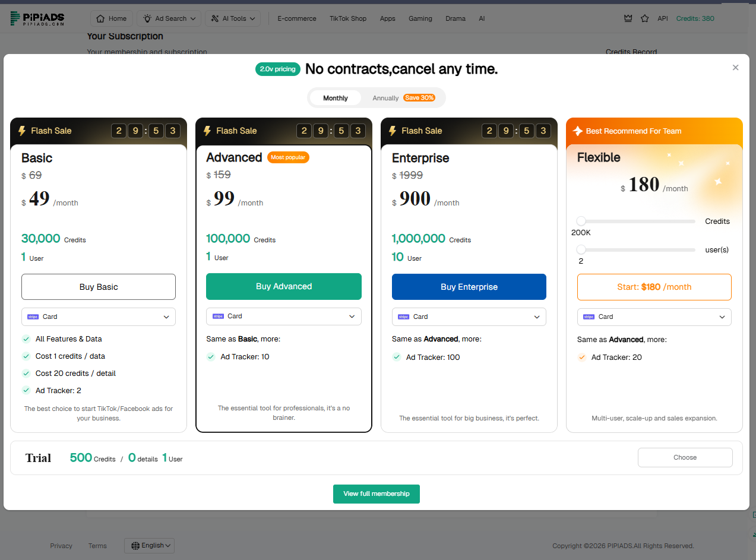Click checkmark beside Ad Tracker: 100
The height and width of the screenshot is (560, 756).
(397, 357)
